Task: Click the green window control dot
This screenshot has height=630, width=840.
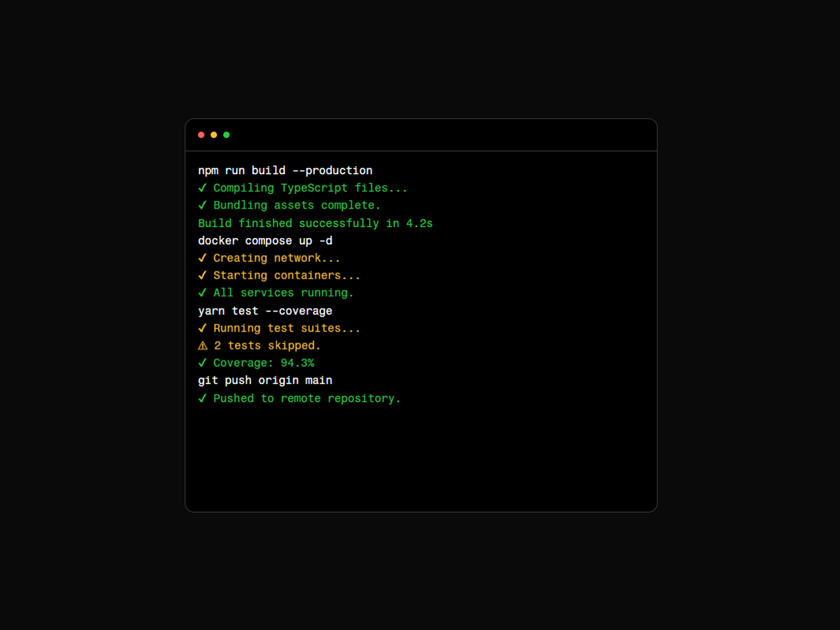Action: tap(226, 134)
